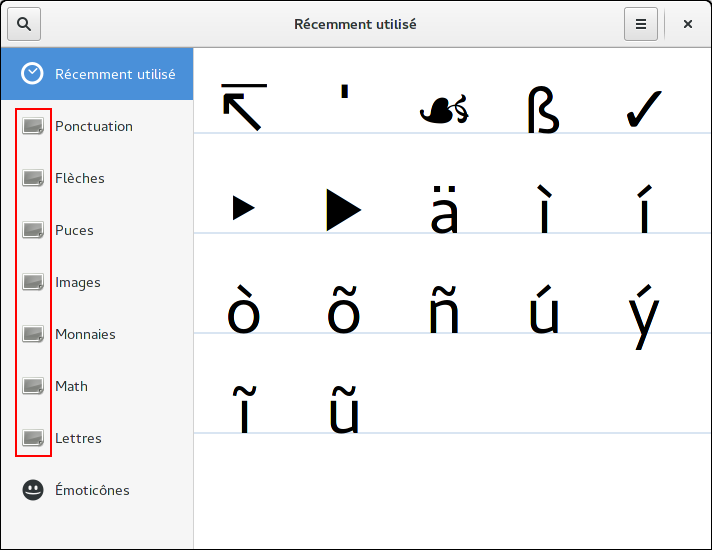This screenshot has width=712, height=550.
Task: Go to the Lettres category
Action: [78, 438]
